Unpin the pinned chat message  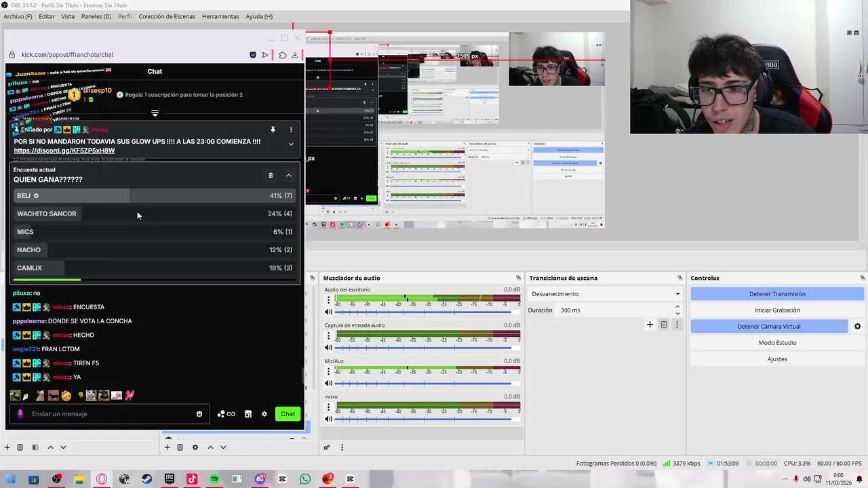273,129
